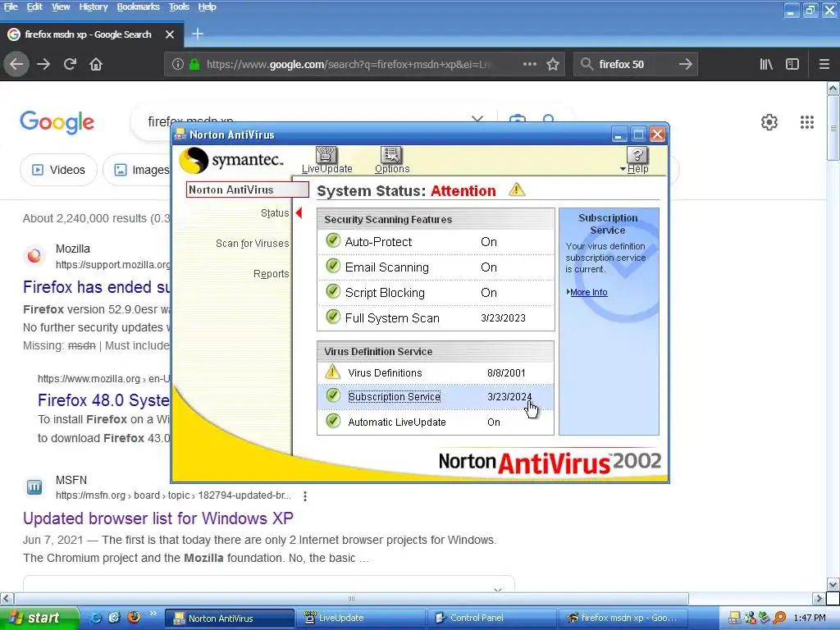Open page actions ellipsis in address bar
The image size is (840, 630).
(529, 64)
